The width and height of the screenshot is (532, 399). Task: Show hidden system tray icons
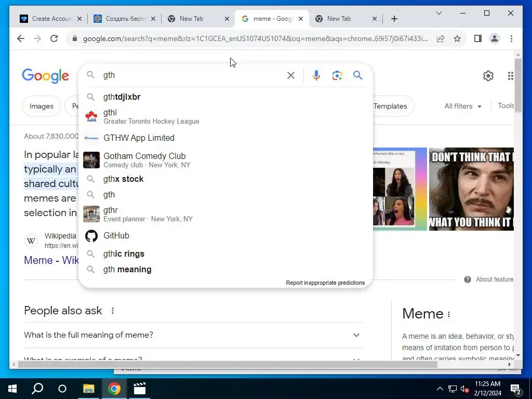coord(440,389)
